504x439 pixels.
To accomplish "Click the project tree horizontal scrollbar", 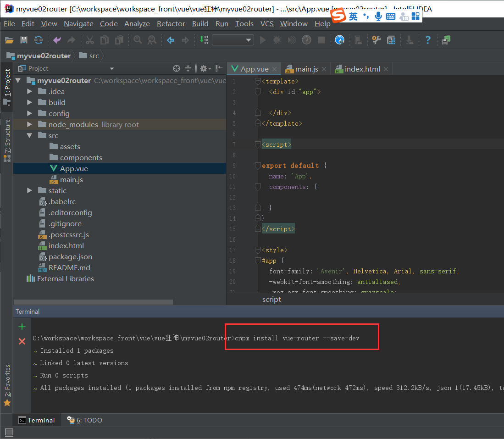I will [93, 302].
